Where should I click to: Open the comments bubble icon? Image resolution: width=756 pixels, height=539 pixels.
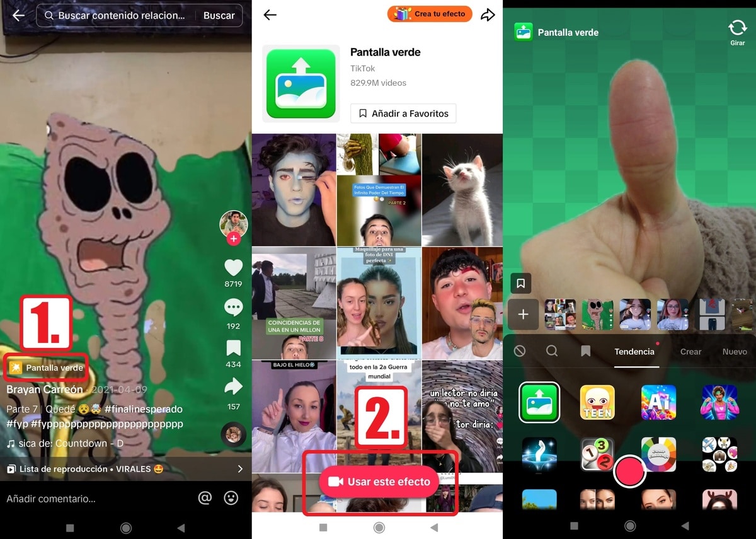tap(233, 308)
